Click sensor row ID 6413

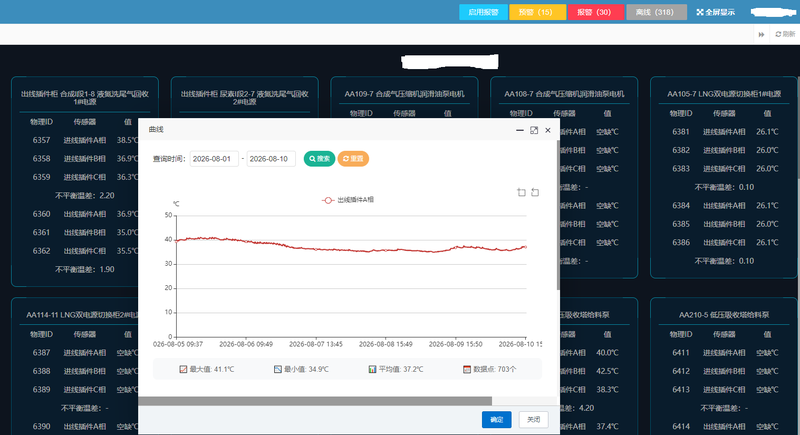click(x=681, y=390)
